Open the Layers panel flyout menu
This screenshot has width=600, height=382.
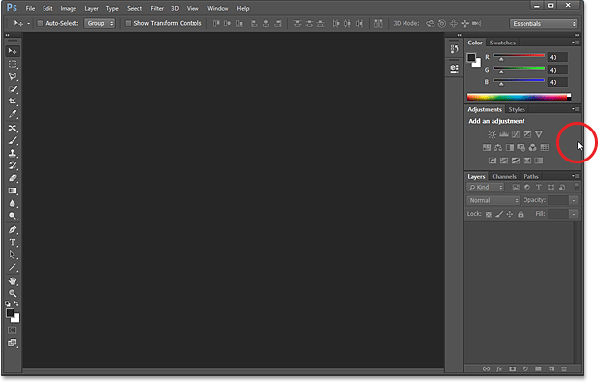point(575,176)
